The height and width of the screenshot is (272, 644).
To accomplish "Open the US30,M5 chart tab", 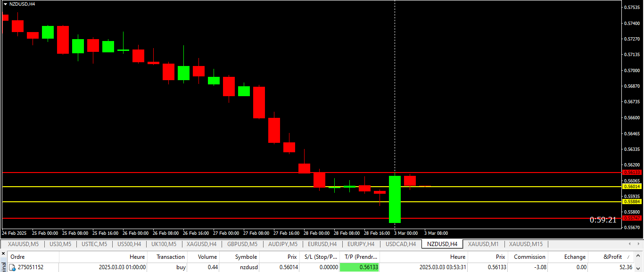I will pos(60,244).
